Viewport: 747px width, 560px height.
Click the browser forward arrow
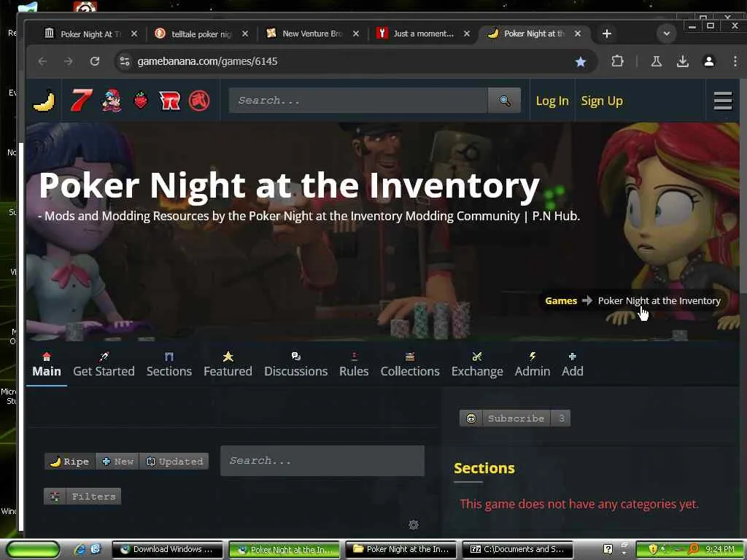pos(69,61)
